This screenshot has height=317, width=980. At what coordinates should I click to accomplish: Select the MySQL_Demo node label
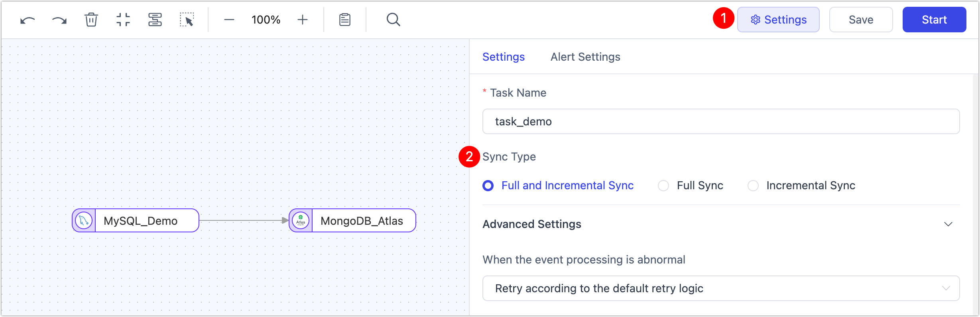(140, 221)
